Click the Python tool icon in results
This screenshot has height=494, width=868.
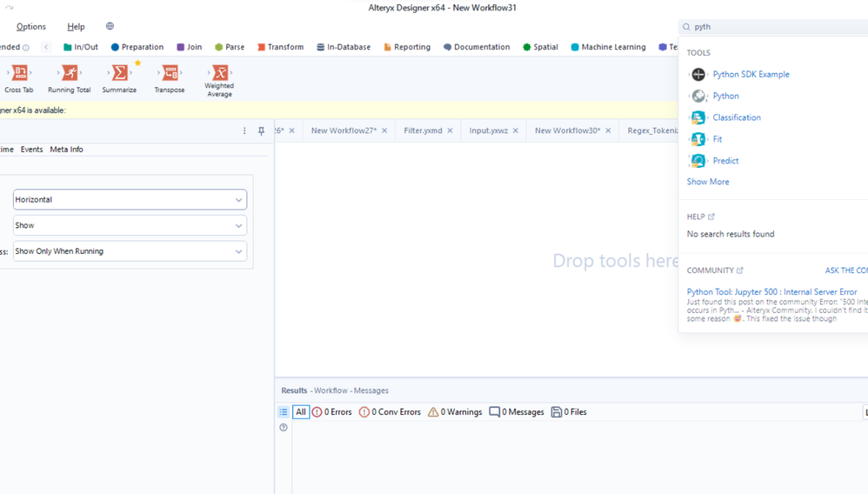698,96
